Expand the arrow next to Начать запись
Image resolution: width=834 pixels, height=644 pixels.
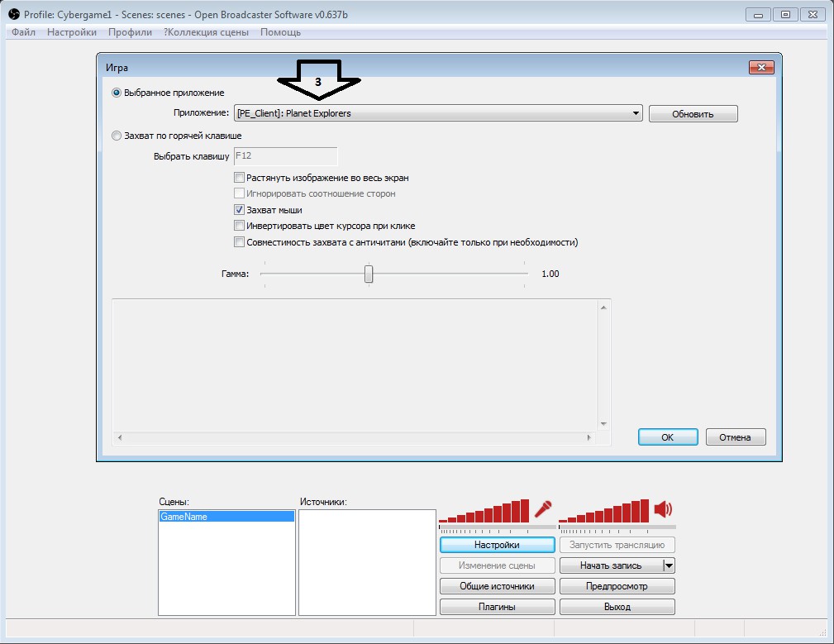click(x=670, y=566)
